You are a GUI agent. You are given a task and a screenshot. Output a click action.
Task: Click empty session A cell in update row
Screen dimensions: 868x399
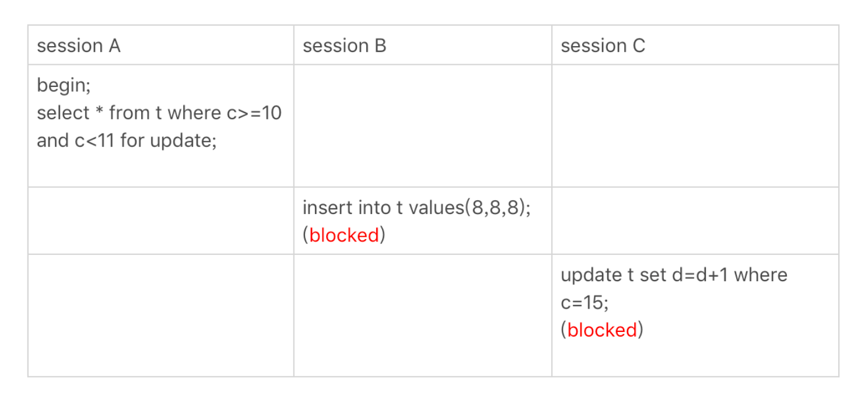click(x=160, y=315)
